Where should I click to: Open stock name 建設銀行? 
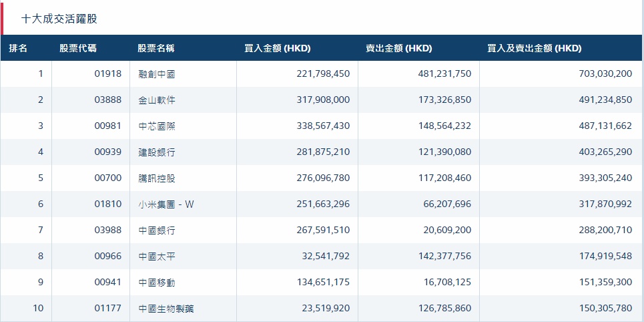click(x=157, y=152)
